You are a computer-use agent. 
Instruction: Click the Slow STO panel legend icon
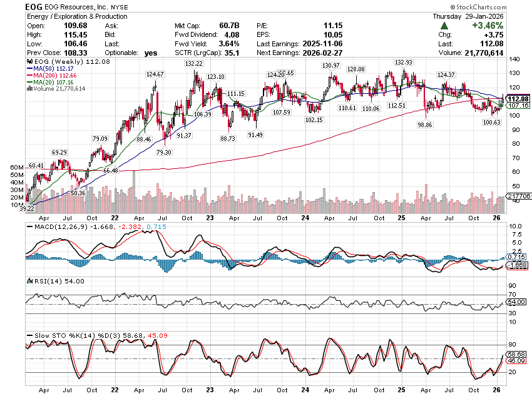(29, 336)
